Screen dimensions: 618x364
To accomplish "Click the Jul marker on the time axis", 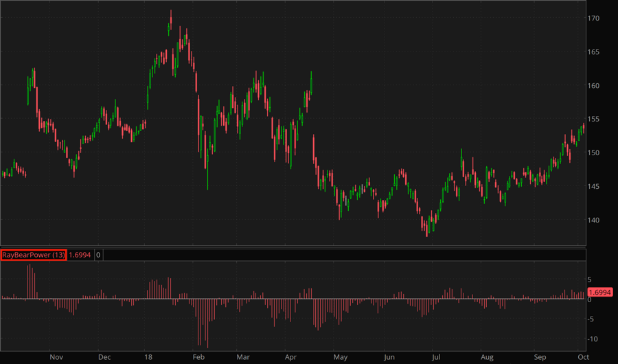I will click(436, 357).
